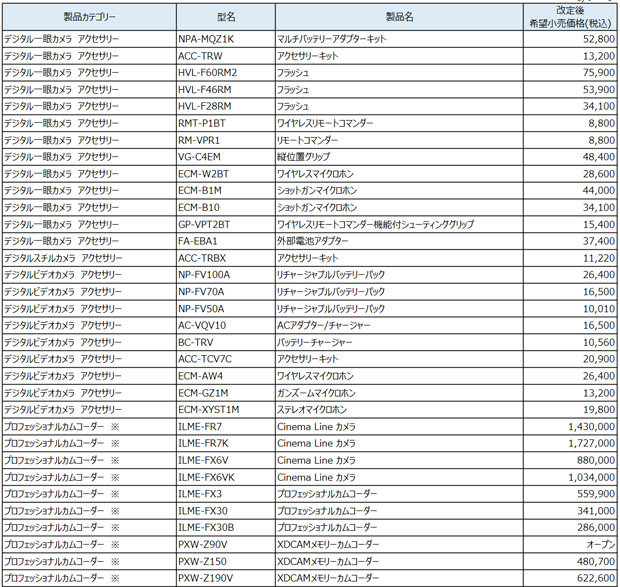620x587 pixels.
Task: Select the ECM-B10 model cell
Action: pos(226,208)
